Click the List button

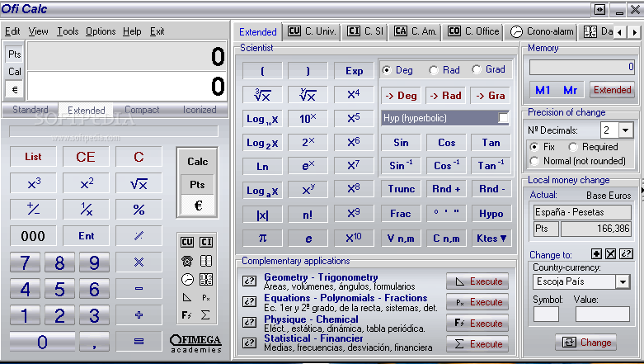[x=33, y=157]
